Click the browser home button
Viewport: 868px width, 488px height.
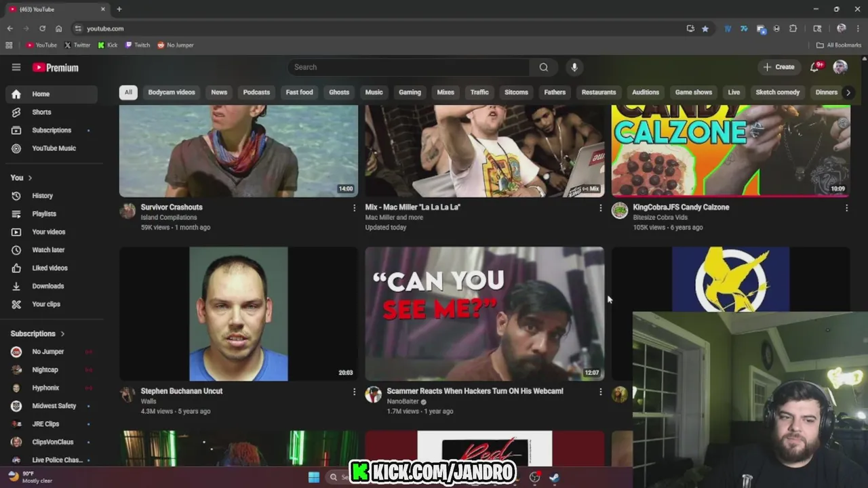point(58,28)
